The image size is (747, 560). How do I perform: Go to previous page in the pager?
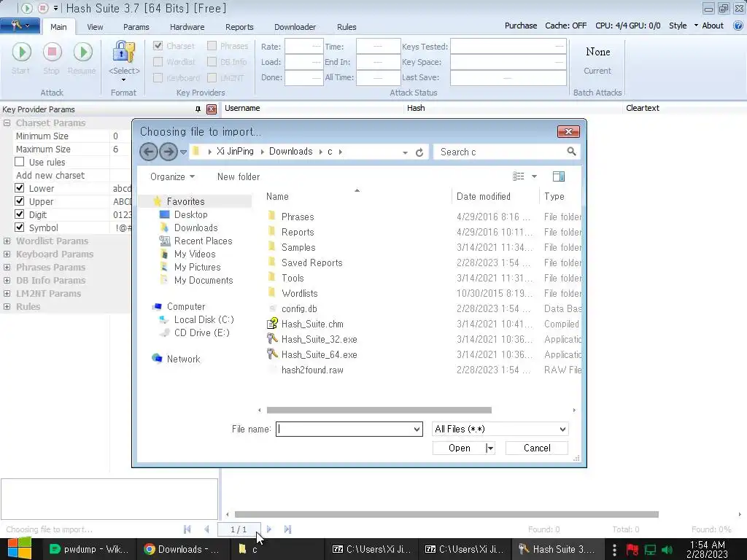click(206, 529)
